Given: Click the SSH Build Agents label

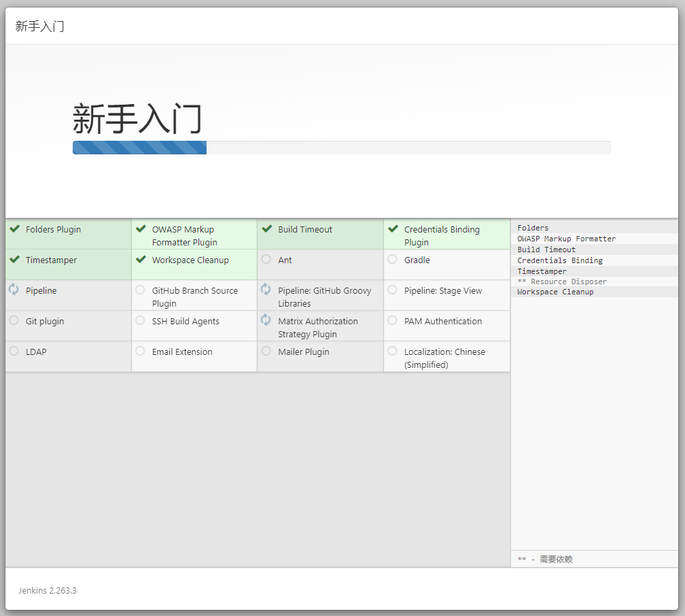Looking at the screenshot, I should point(186,322).
